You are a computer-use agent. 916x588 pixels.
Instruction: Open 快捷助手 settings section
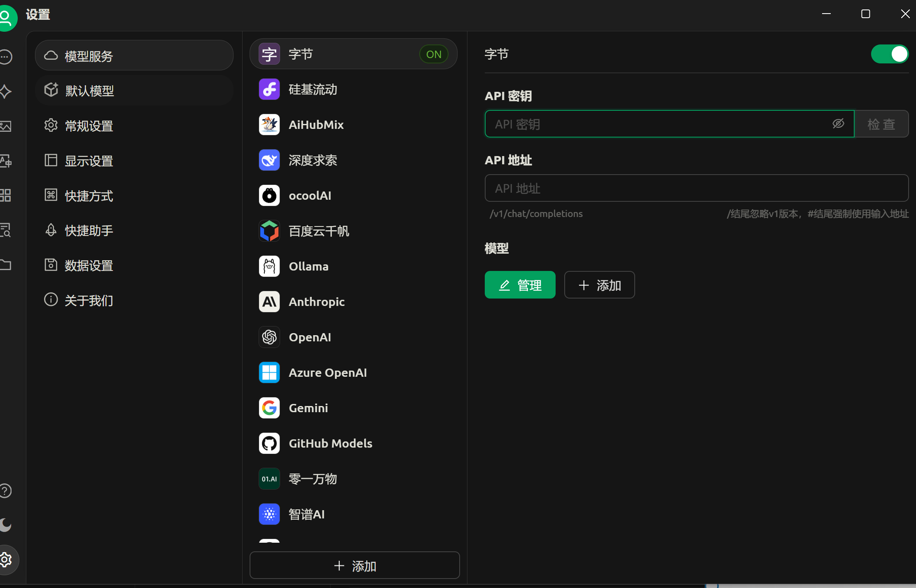coord(134,230)
